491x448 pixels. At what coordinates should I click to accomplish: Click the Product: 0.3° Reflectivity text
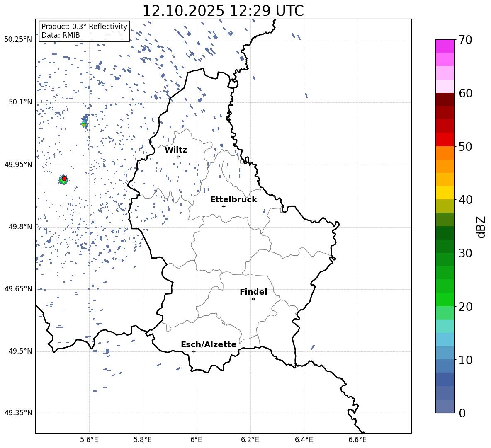tap(84, 26)
